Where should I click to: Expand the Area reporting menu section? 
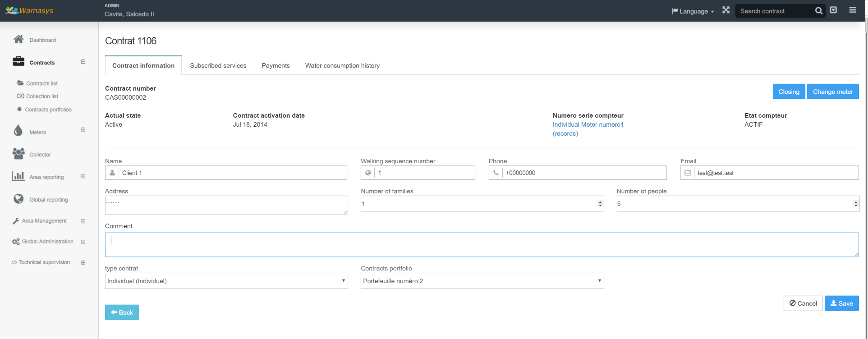[x=83, y=176]
